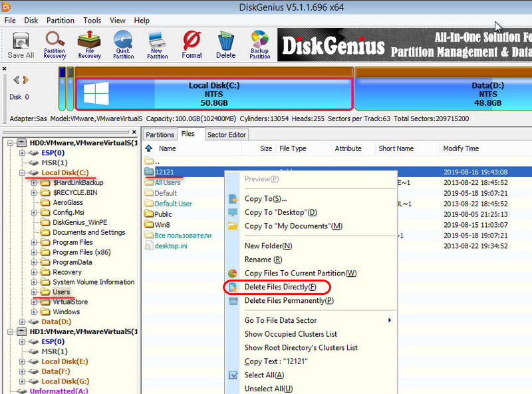Screen dimensions: 532x394
Task: Open the Partition Recovery tool
Action: [x=55, y=45]
